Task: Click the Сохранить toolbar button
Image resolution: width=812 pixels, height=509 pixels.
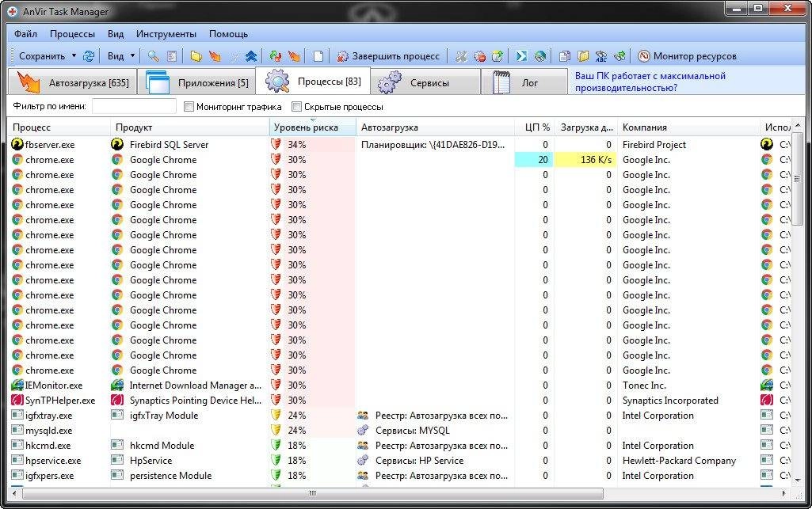Action: pyautogui.click(x=41, y=56)
